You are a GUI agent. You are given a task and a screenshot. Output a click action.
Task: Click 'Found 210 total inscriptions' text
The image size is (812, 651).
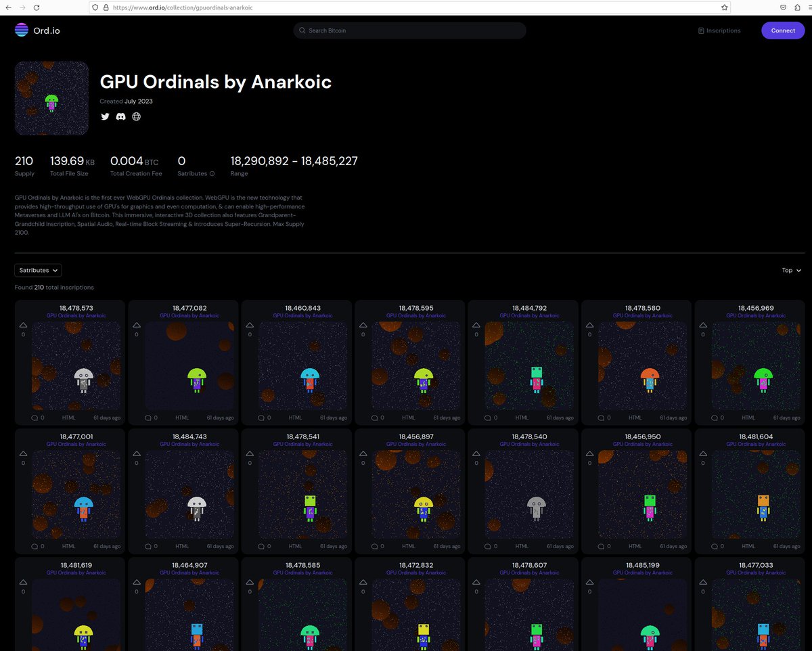click(54, 288)
